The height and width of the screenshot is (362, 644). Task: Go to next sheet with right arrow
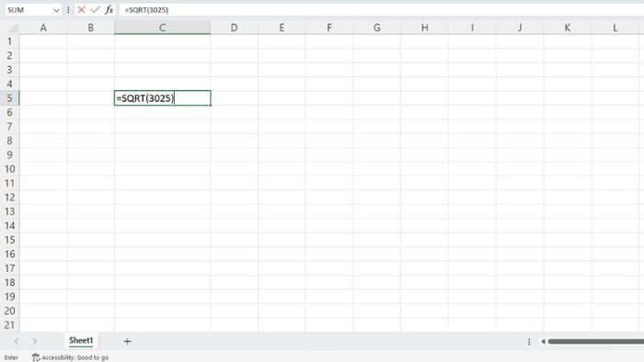35,341
